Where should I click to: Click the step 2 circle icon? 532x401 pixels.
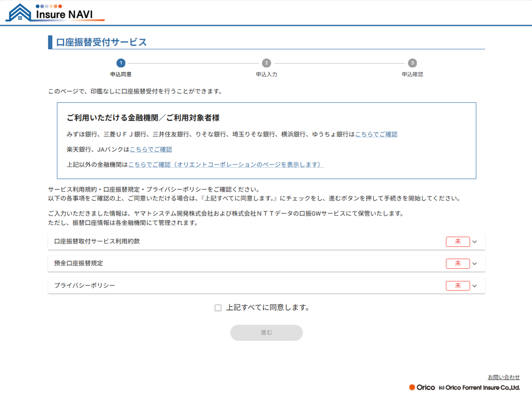pyautogui.click(x=266, y=63)
